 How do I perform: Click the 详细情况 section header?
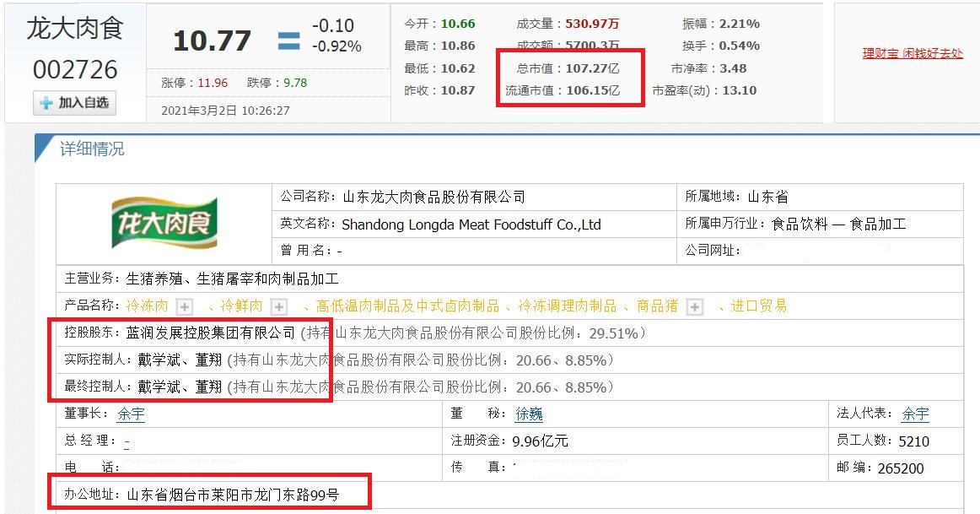click(x=92, y=149)
